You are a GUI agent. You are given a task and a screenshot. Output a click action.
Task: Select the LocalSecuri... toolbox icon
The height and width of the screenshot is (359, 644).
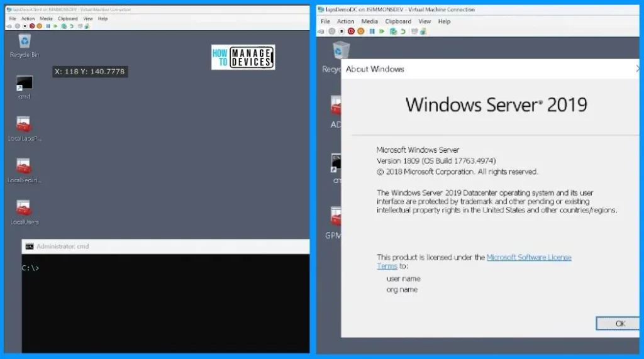(25, 171)
